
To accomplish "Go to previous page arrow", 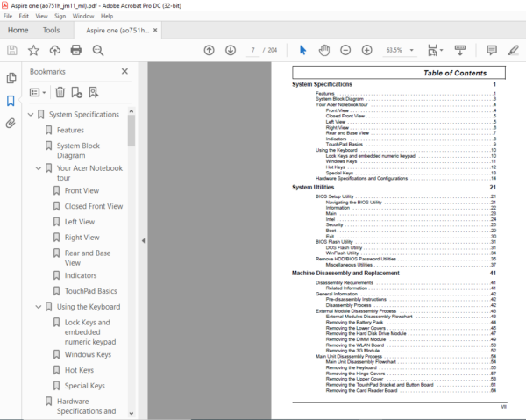I will (209, 50).
